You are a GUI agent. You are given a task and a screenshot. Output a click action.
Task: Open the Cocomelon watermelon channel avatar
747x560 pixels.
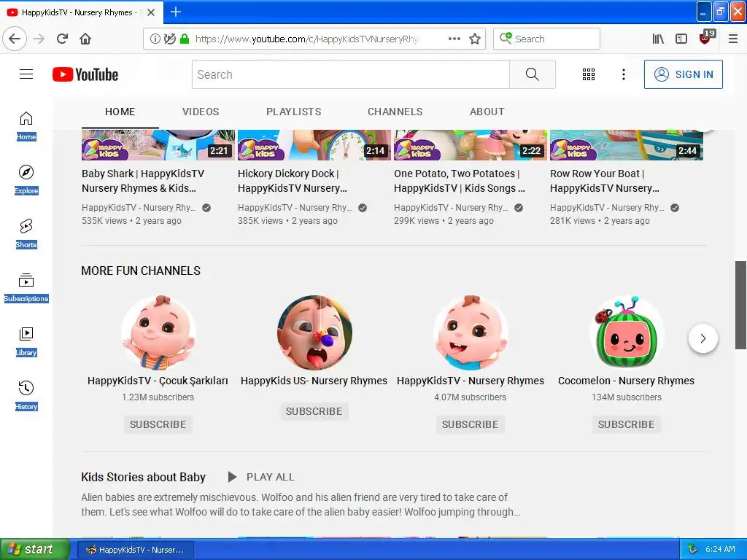point(626,332)
